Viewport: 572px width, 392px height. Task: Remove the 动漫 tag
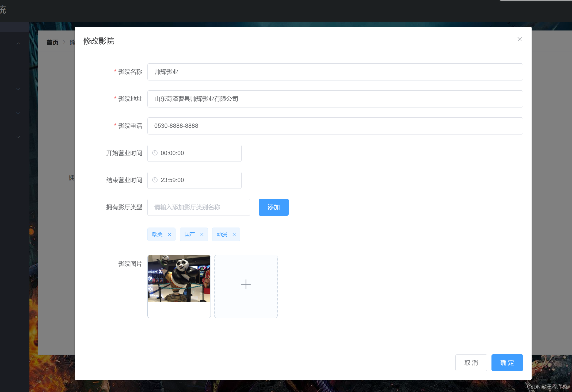point(234,235)
